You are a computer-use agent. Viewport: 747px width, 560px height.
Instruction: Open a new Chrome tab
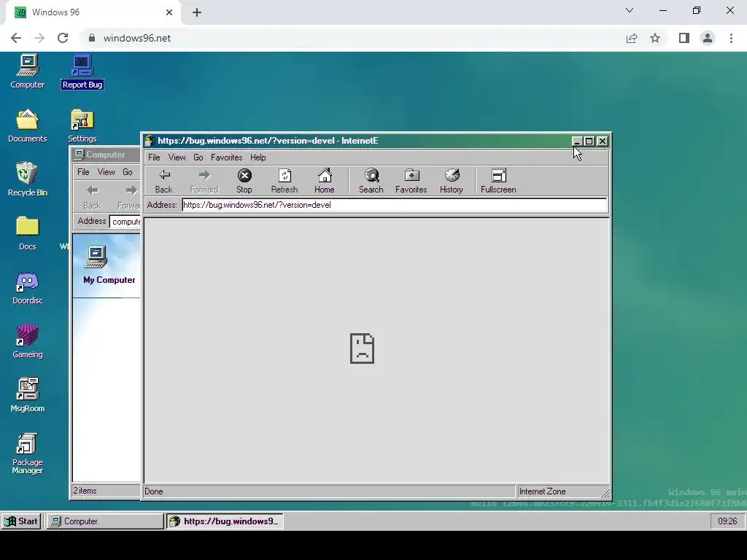pos(197,13)
